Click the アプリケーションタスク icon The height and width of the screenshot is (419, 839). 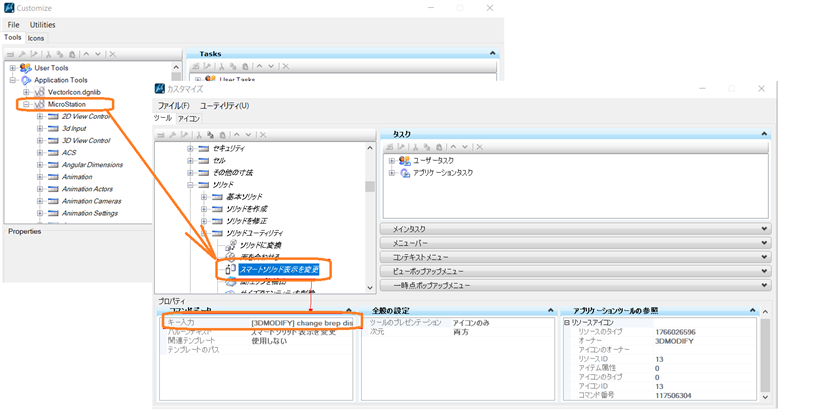pyautogui.click(x=405, y=173)
